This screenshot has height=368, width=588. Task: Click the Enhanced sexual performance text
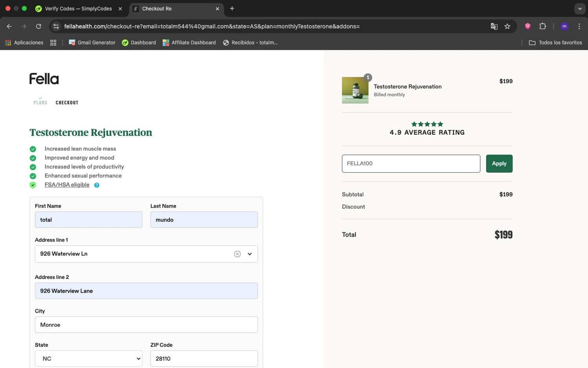[x=83, y=176]
